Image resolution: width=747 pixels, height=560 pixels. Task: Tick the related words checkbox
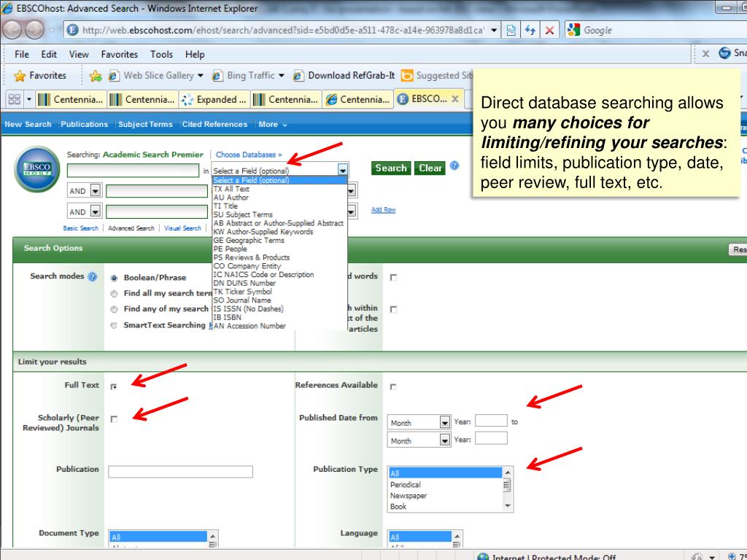(x=393, y=278)
